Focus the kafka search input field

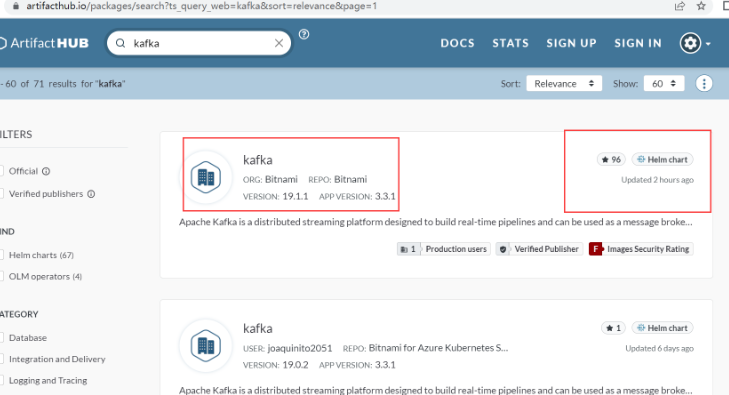[x=200, y=43]
